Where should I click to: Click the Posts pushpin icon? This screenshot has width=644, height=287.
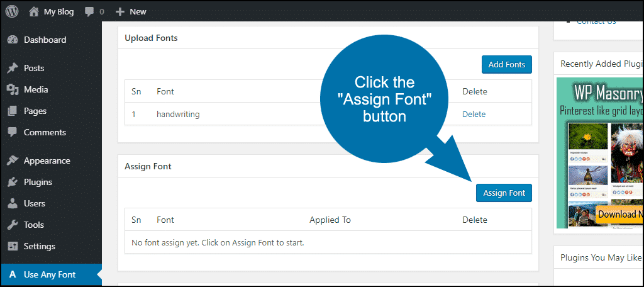[13, 68]
